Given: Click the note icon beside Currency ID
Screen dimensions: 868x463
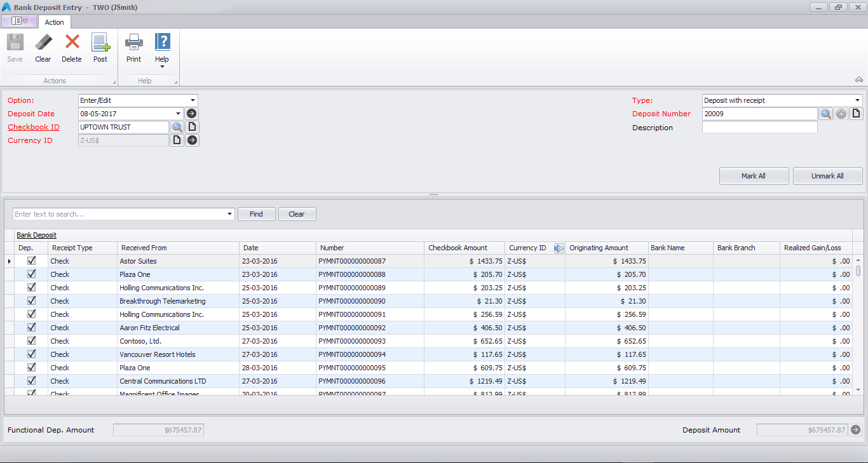Looking at the screenshot, I should click(177, 140).
